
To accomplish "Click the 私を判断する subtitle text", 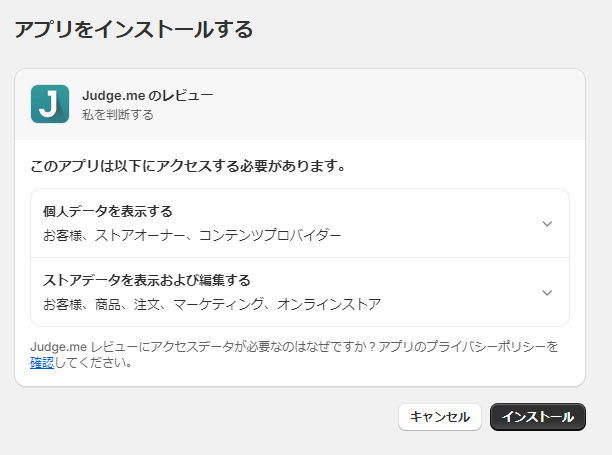I will pyautogui.click(x=118, y=114).
